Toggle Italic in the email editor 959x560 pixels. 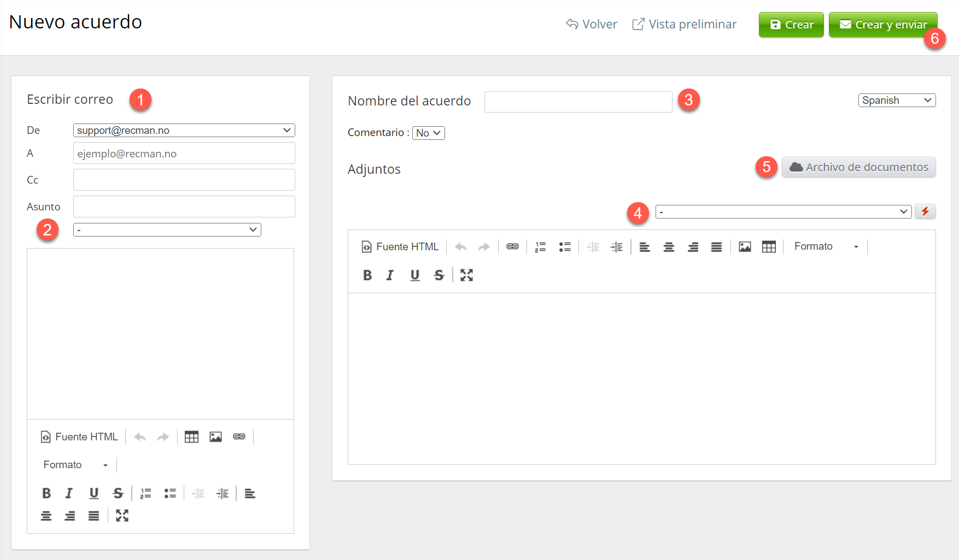pos(69,493)
